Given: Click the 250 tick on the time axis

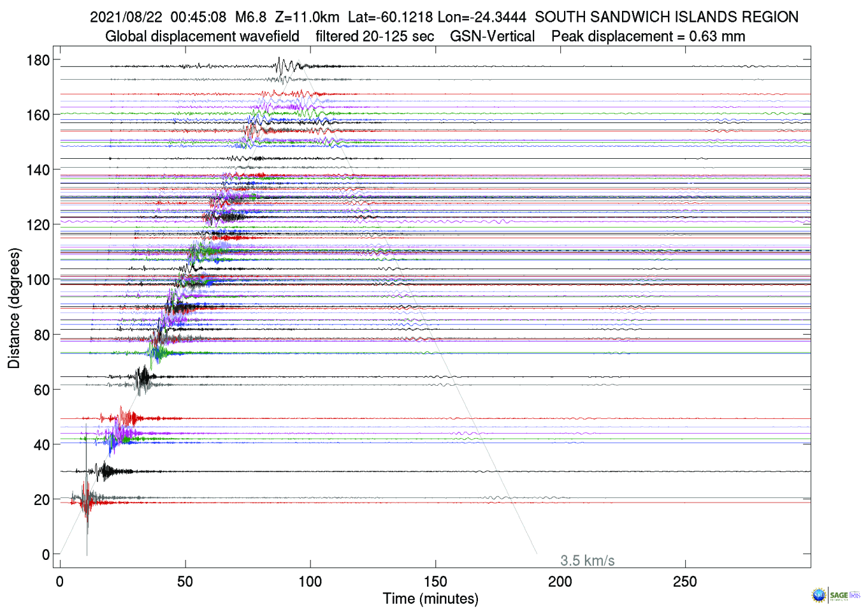Looking at the screenshot, I should 685,582.
